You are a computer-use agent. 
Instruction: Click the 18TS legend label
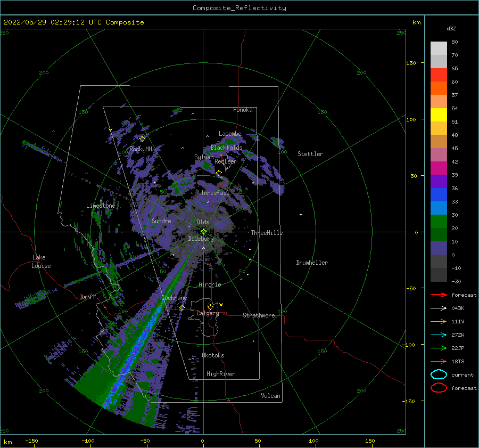(x=458, y=362)
